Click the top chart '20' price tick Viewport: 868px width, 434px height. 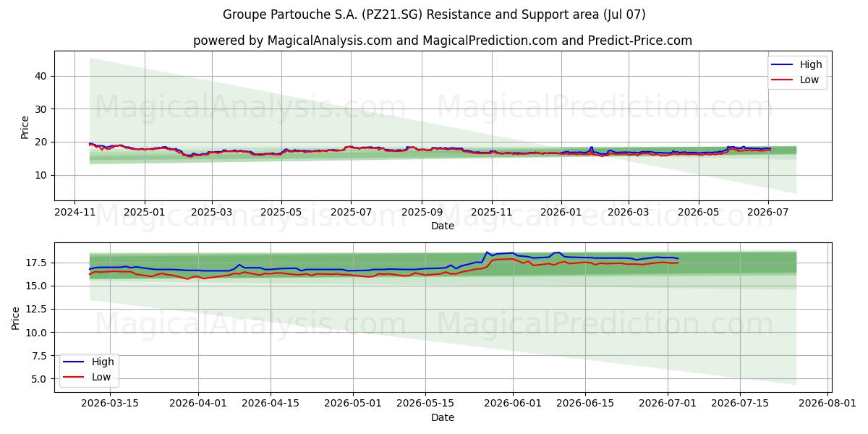(42, 142)
